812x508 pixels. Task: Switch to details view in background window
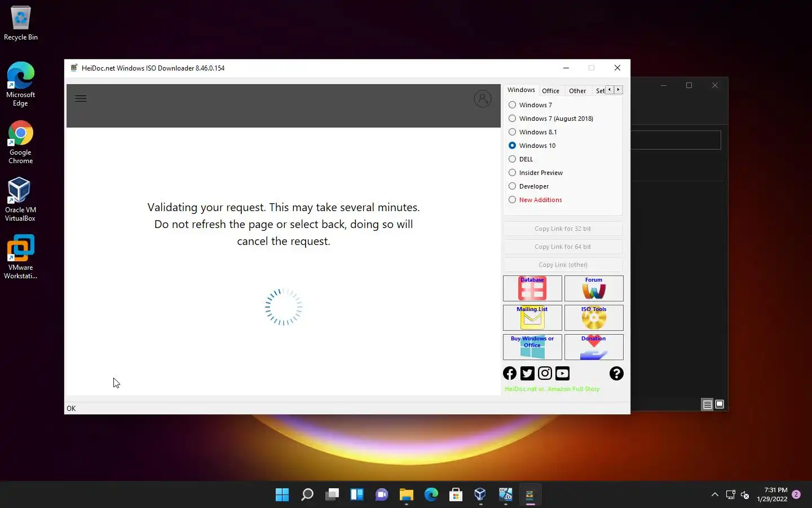pyautogui.click(x=707, y=404)
